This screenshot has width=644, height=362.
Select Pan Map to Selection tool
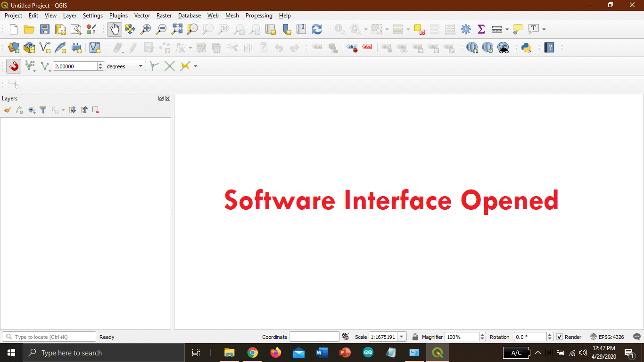[130, 29]
